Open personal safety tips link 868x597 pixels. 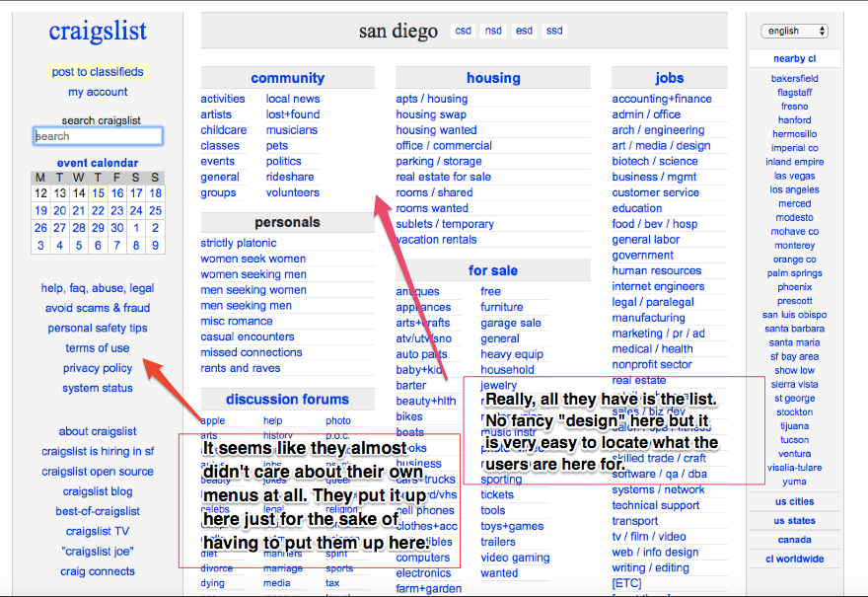pos(98,328)
